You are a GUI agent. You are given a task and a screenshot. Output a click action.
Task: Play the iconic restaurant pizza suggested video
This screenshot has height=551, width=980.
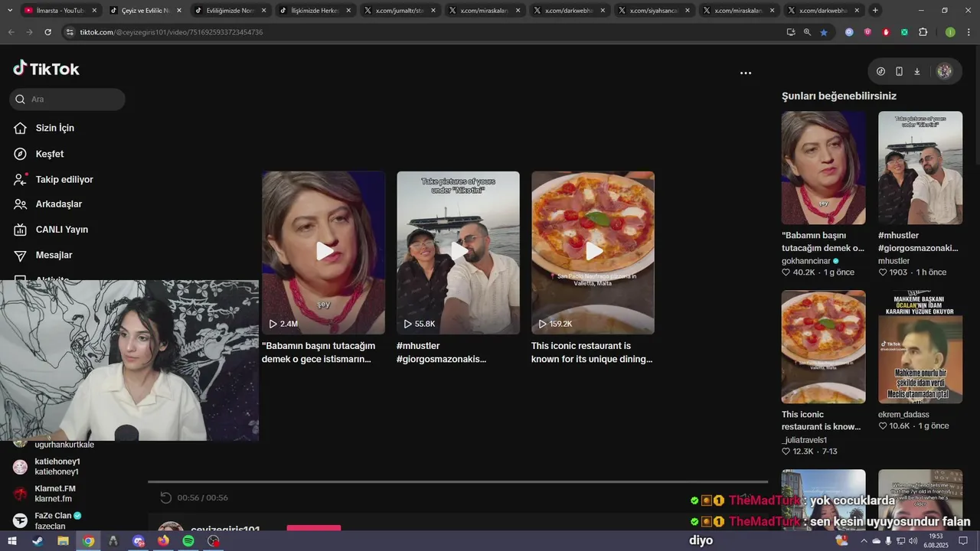[593, 253]
